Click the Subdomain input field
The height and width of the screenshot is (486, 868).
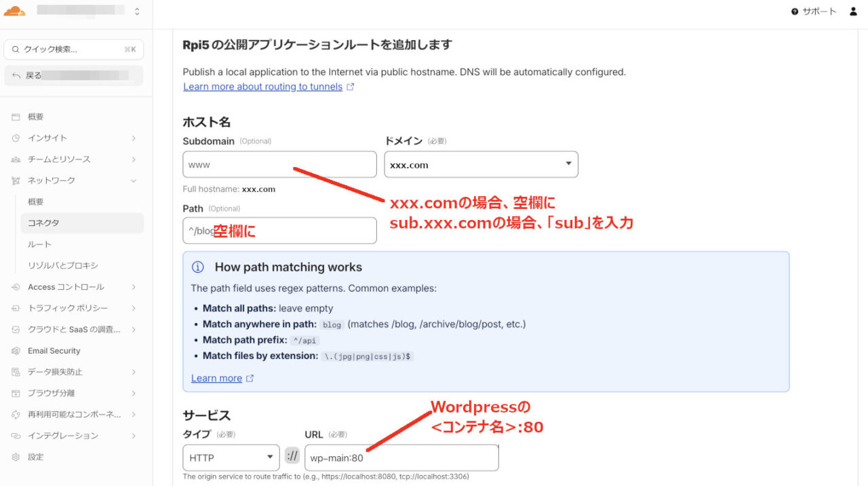click(279, 164)
